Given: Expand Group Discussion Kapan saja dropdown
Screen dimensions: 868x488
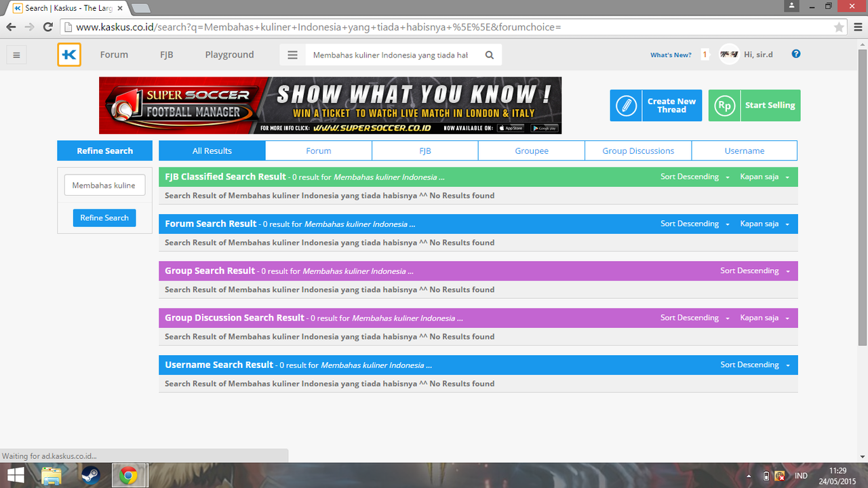Looking at the screenshot, I should (765, 318).
